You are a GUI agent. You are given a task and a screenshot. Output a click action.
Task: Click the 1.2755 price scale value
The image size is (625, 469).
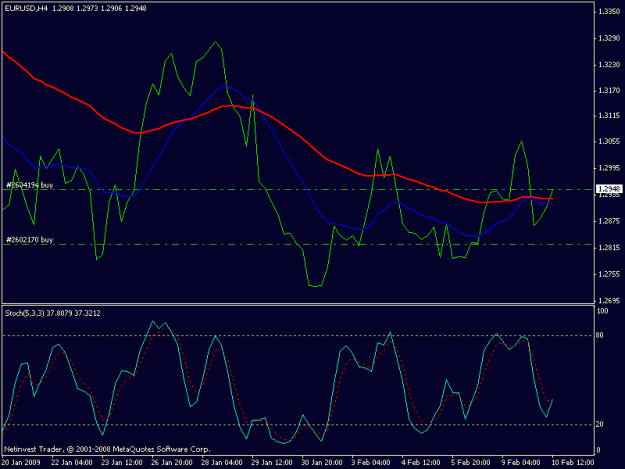tap(609, 274)
